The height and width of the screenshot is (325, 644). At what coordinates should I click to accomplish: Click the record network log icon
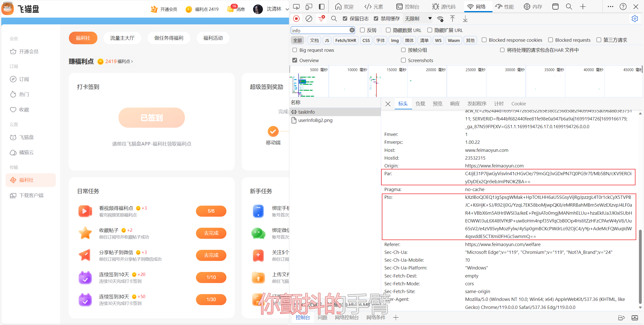click(x=296, y=19)
